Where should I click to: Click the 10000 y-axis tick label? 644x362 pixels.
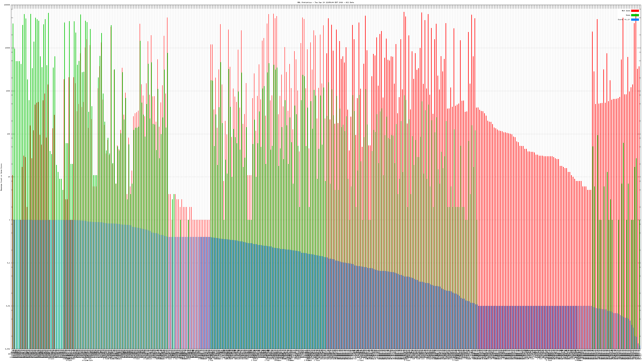pos(7,48)
